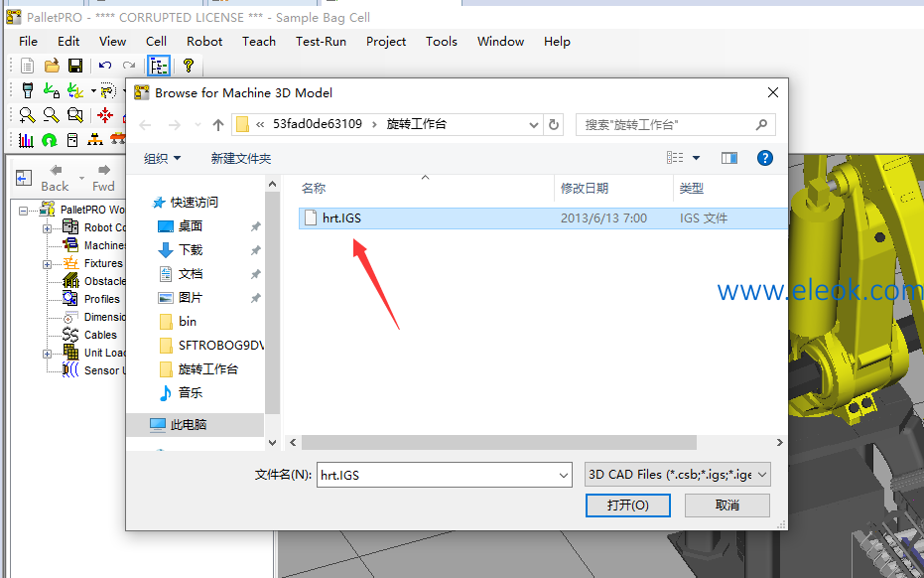The width and height of the screenshot is (924, 578).
Task: Toggle the Cell Browser tree icon
Action: (159, 66)
